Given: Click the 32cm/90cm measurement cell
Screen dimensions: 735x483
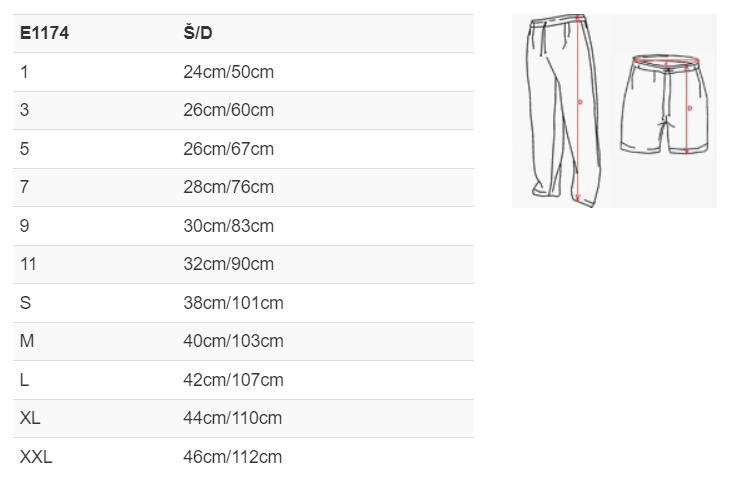Looking at the screenshot, I should click(228, 264).
